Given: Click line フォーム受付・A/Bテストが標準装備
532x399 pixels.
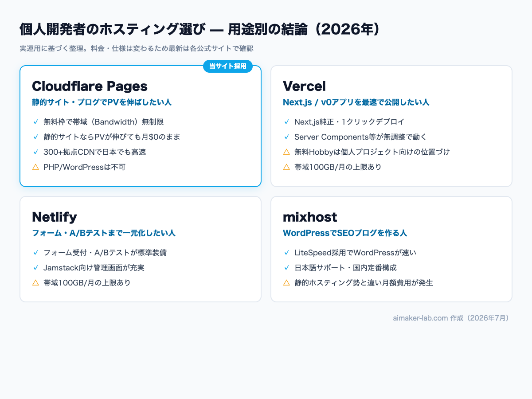Looking at the screenshot, I should coord(105,252).
